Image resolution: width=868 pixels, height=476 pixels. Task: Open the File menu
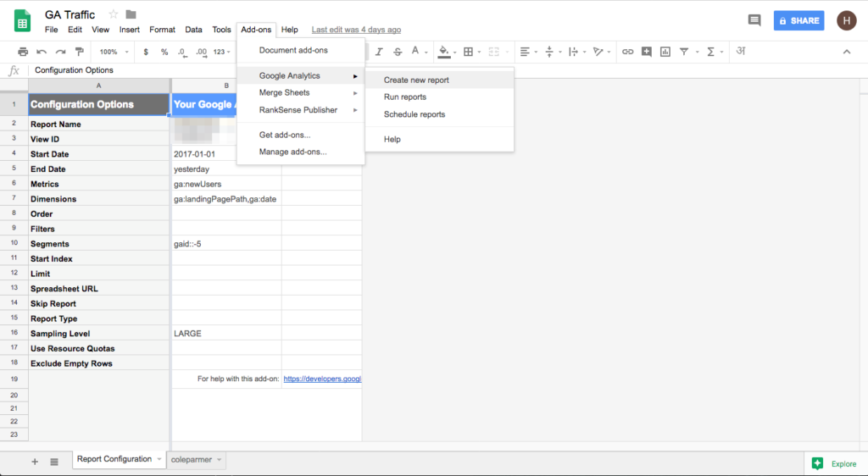52,30
